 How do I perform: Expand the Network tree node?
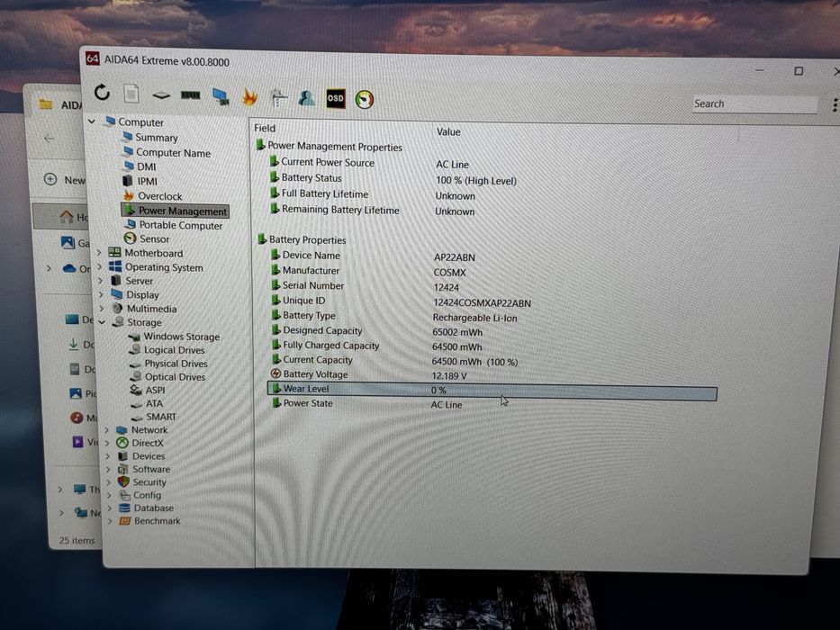(x=106, y=429)
